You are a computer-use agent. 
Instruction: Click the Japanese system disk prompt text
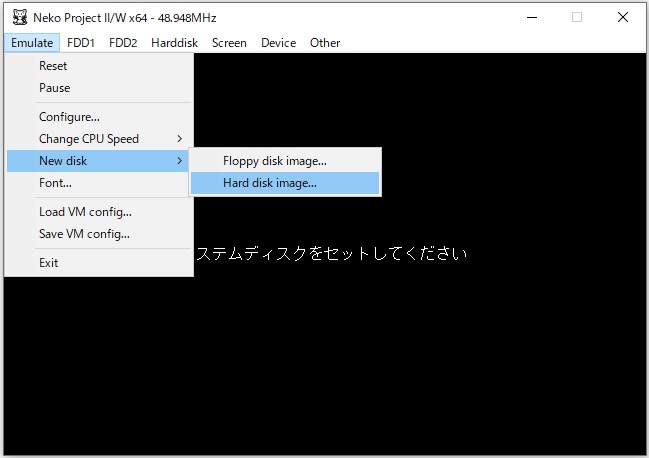point(332,253)
